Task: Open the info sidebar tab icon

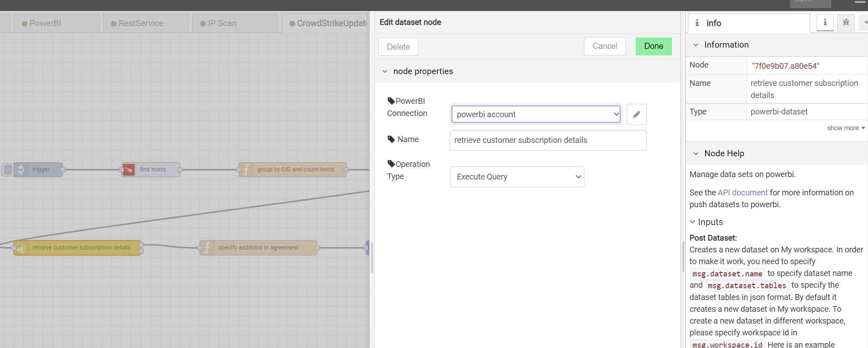Action: (x=825, y=23)
